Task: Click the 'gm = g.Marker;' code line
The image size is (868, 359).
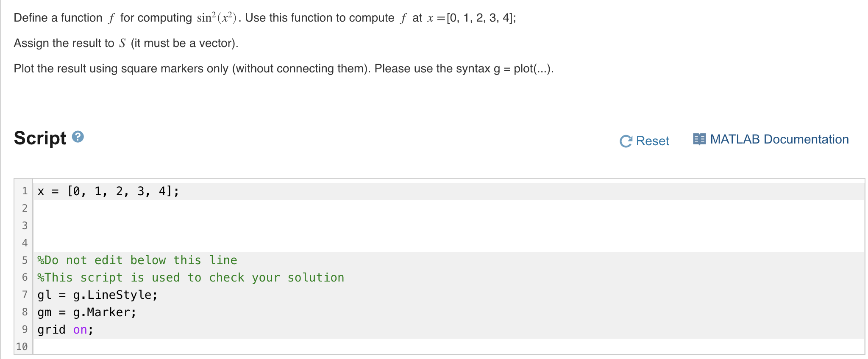Action: click(x=86, y=312)
